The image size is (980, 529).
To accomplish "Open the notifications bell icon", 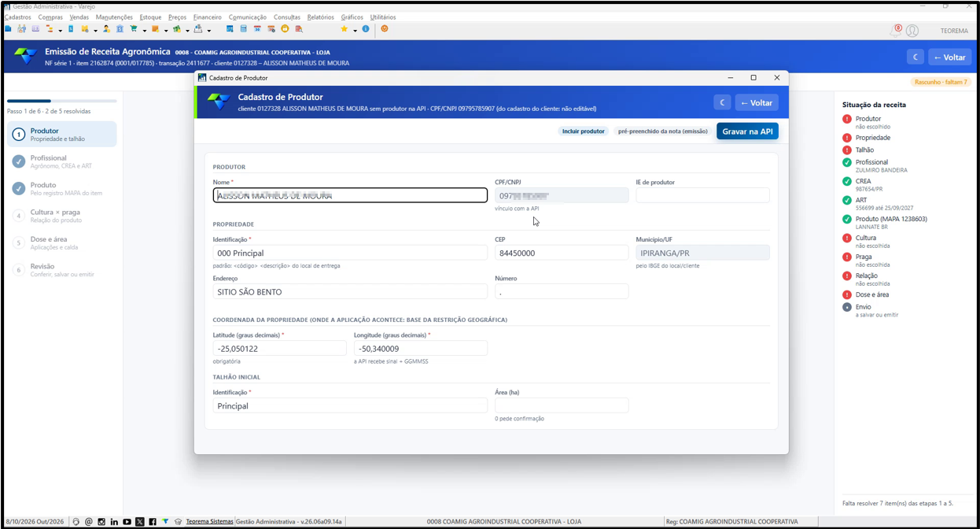I will [896, 31].
